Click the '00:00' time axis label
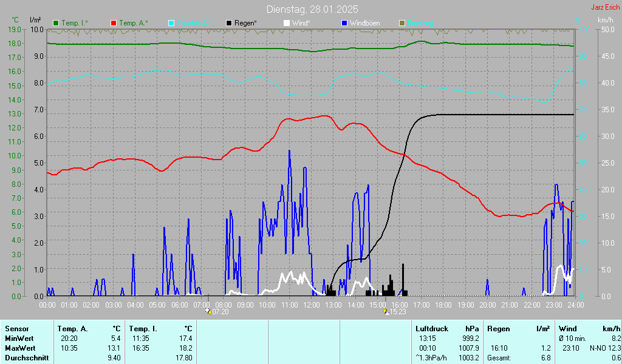This screenshot has height=364, width=622. [47, 305]
